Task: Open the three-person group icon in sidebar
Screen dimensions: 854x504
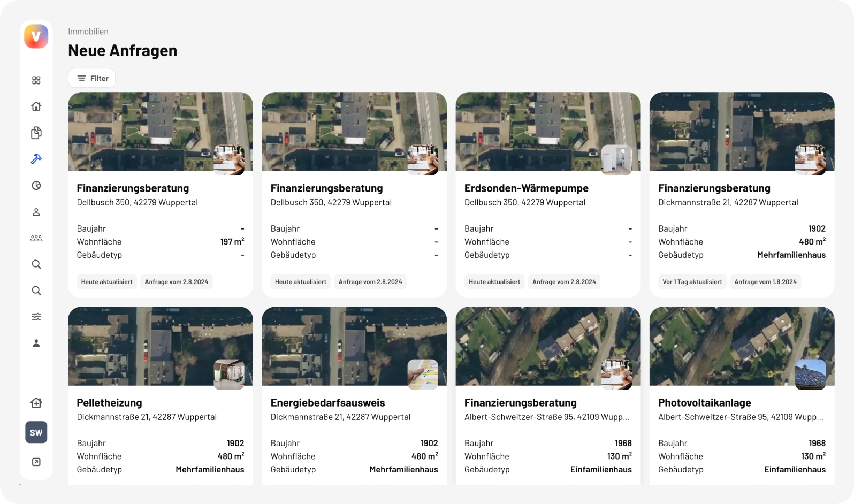Action: [36, 238]
